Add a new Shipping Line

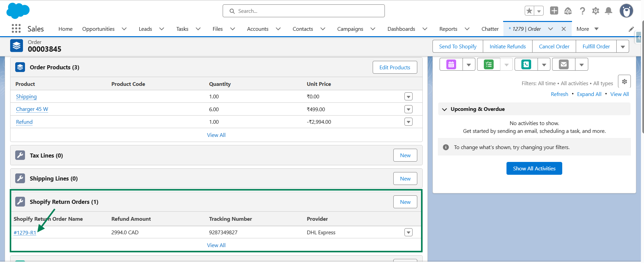pos(405,178)
